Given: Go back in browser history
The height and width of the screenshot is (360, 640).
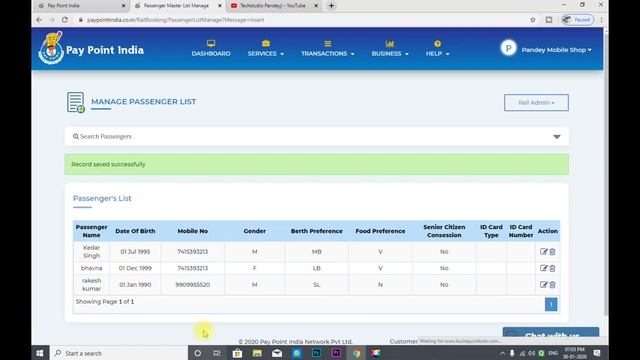Looking at the screenshot, I should (x=39, y=20).
